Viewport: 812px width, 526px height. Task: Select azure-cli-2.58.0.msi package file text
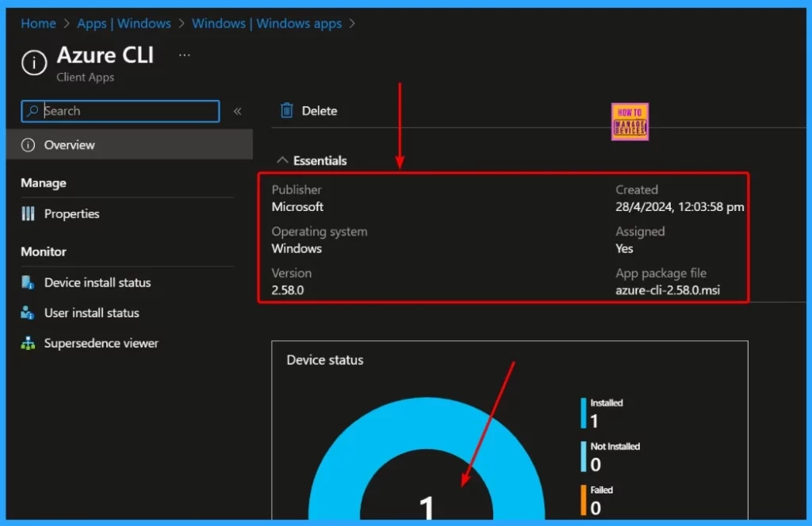pos(668,290)
